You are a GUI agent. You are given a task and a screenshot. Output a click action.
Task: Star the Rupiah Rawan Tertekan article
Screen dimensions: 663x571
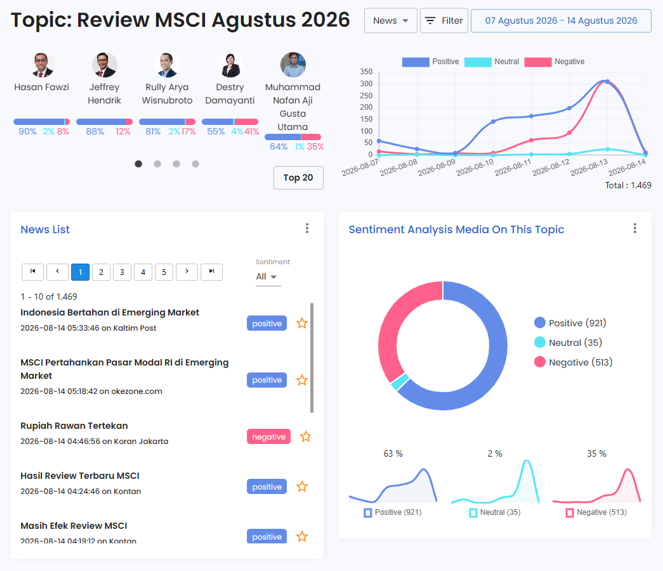[305, 436]
